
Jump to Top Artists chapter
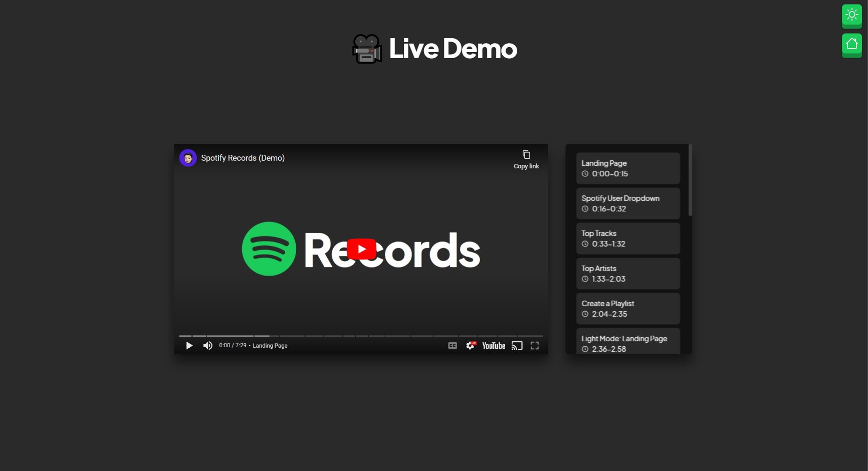(x=628, y=274)
